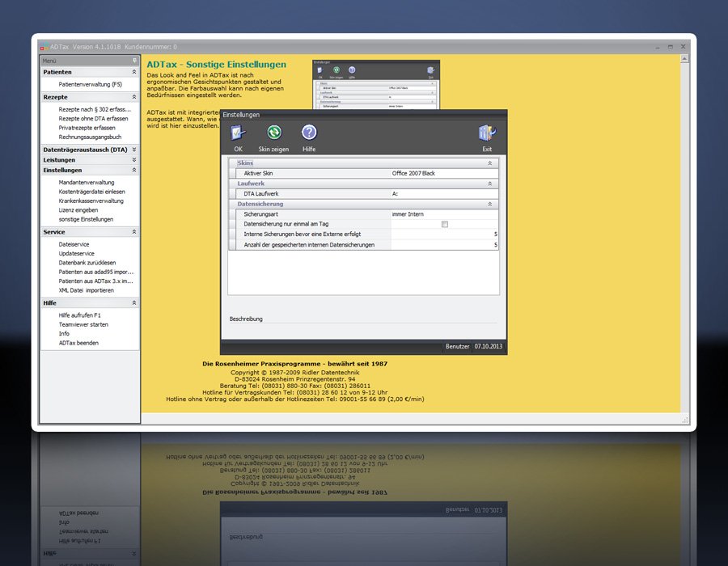Open Krankenkassenverwaltung
728x566 pixels.
pyautogui.click(x=91, y=201)
